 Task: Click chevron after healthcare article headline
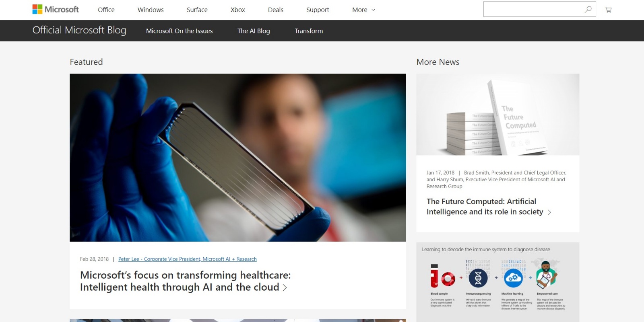click(x=285, y=287)
